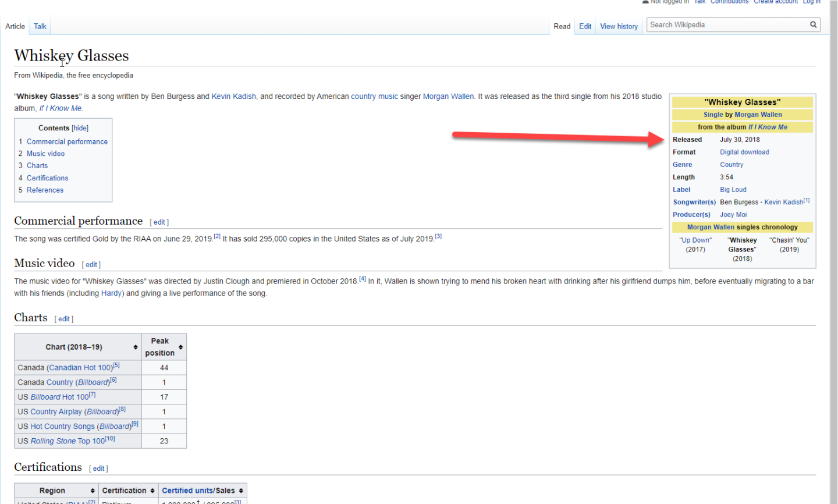Open the Kevin Kadish link in intro
The image size is (838, 504).
pyautogui.click(x=233, y=97)
